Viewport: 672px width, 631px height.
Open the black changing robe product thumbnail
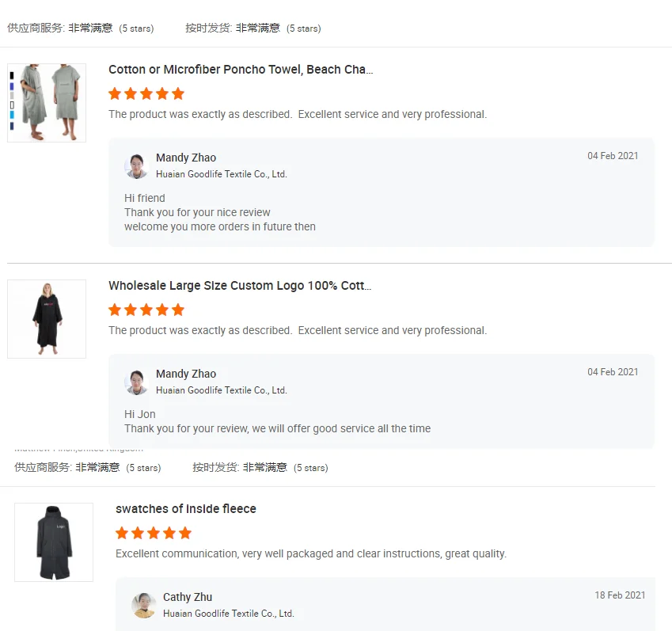click(x=47, y=318)
